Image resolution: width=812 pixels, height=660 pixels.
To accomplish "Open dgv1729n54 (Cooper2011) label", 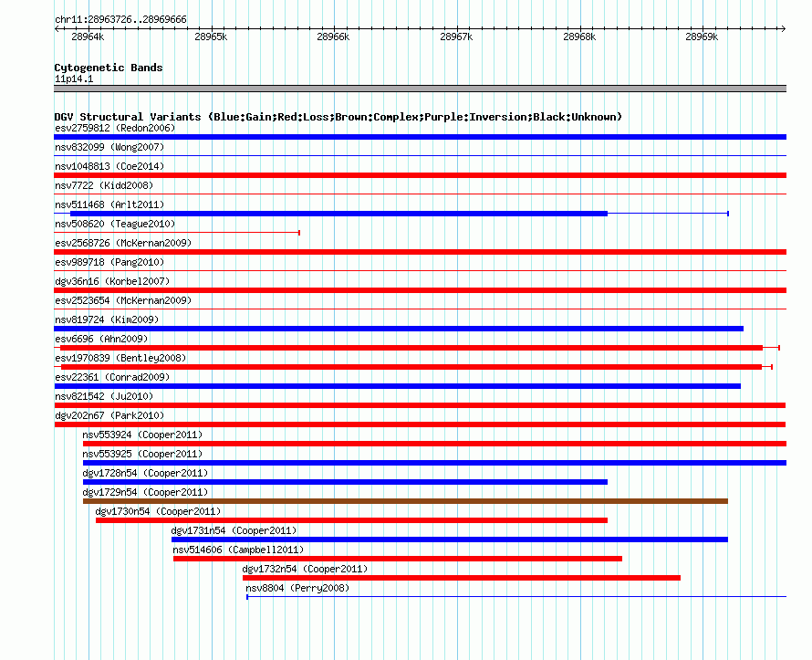I will (145, 492).
